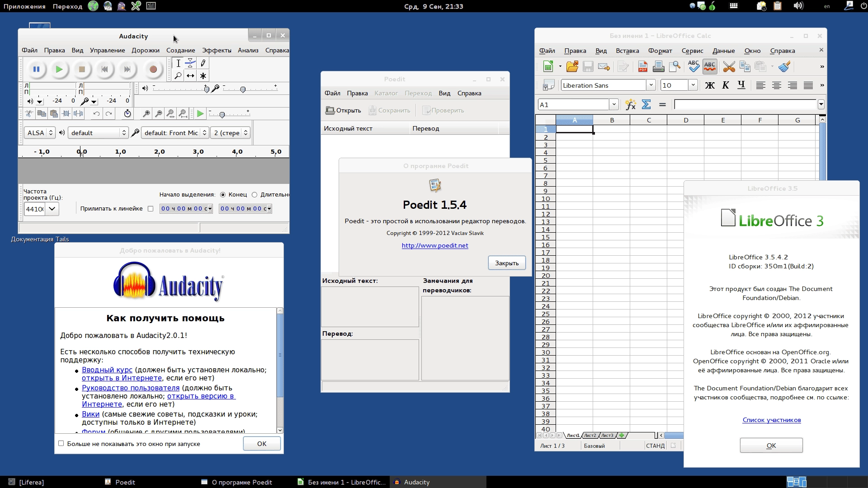Open the Liberation Sans font name dropdown
The image size is (868, 488).
pos(651,85)
